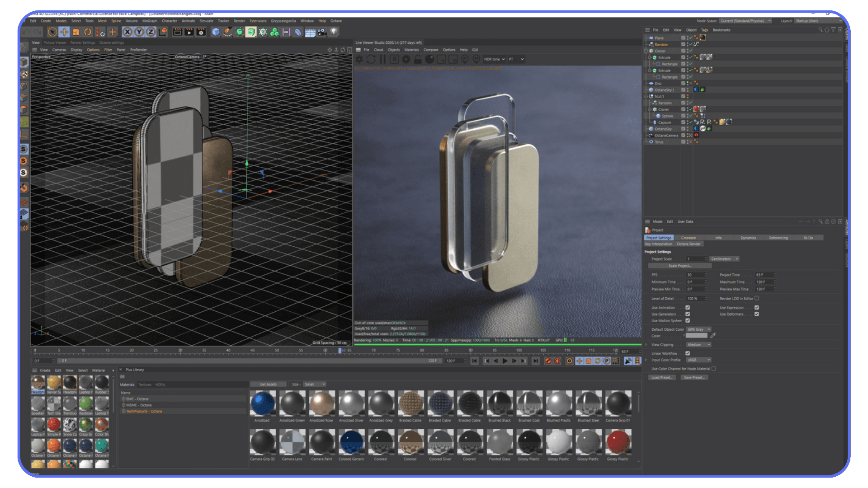Restart the Octane Live Viewer render
The height and width of the screenshot is (488, 868).
coord(372,59)
